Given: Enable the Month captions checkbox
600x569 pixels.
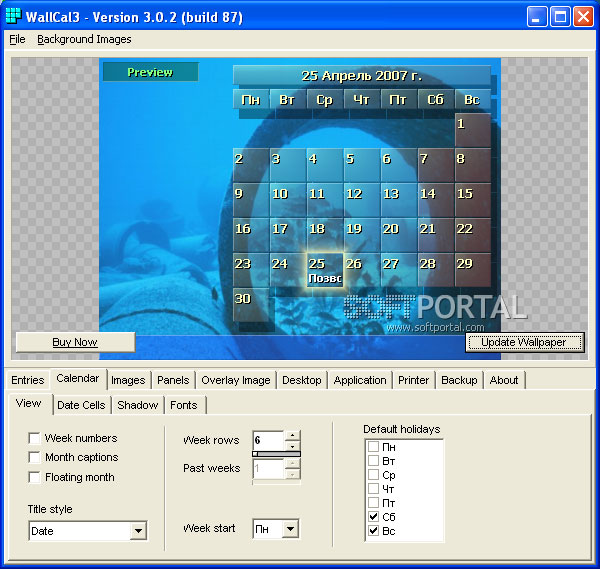Looking at the screenshot, I should [34, 457].
